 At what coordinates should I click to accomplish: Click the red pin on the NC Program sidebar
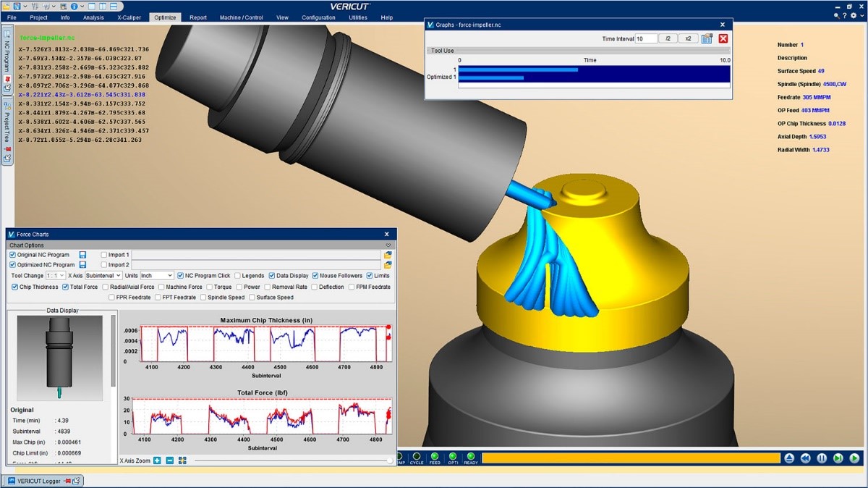point(7,78)
